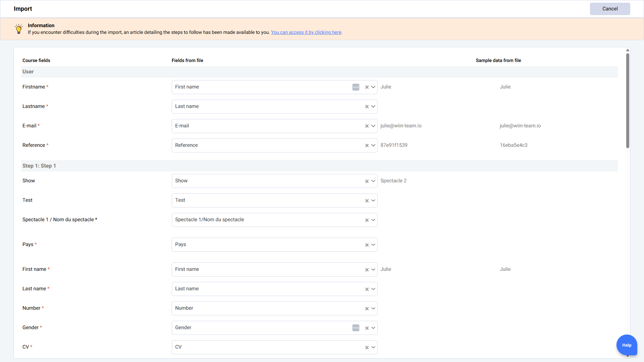The width and height of the screenshot is (644, 362).
Task: Expand the Pays dropdown arrow
Action: tap(373, 245)
